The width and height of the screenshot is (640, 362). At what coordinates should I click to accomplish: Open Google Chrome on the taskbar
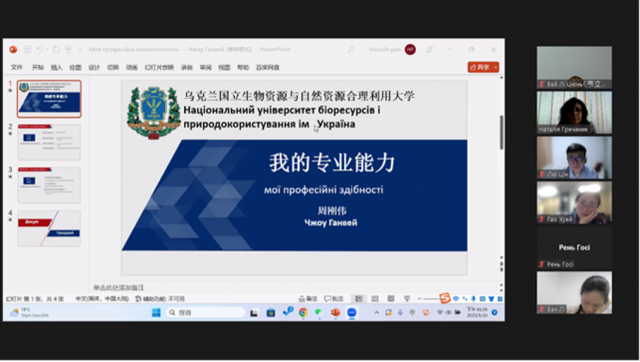pos(303,313)
